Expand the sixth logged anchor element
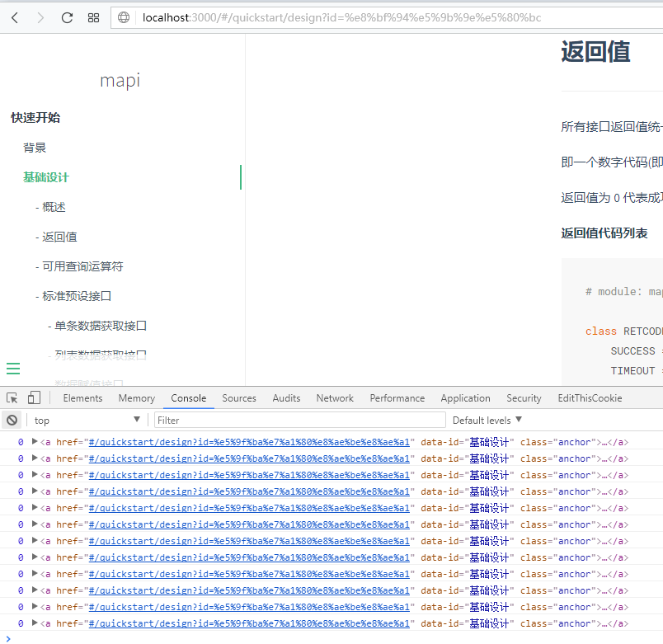This screenshot has height=644, width=663. (x=35, y=524)
